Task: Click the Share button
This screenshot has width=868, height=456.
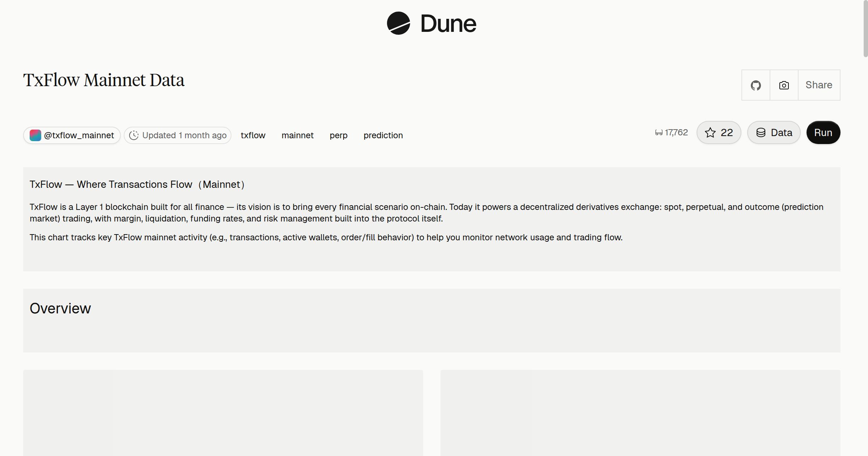Action: 819,85
